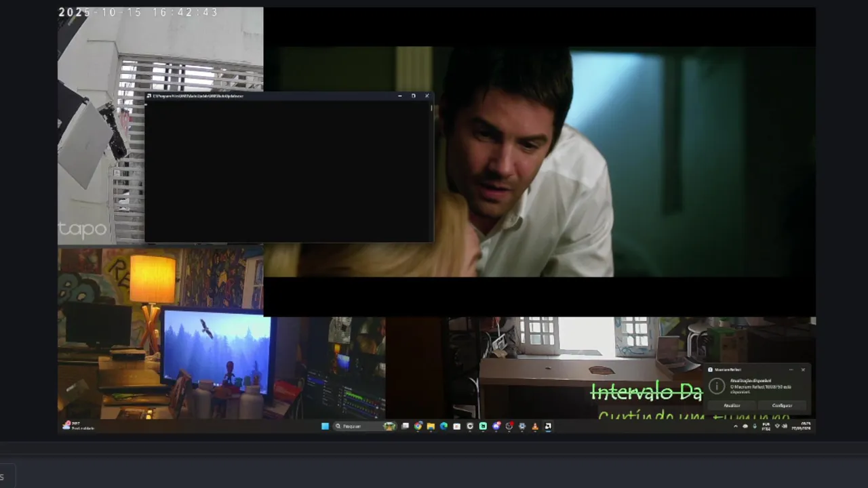Open the Windows Start menu
The image size is (868, 488).
click(x=325, y=426)
